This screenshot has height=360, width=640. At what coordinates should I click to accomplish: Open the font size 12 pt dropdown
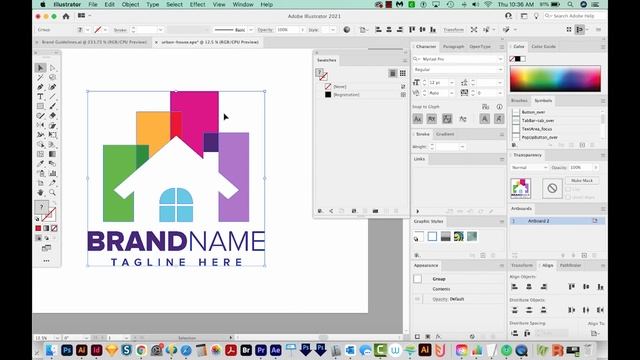click(x=452, y=83)
